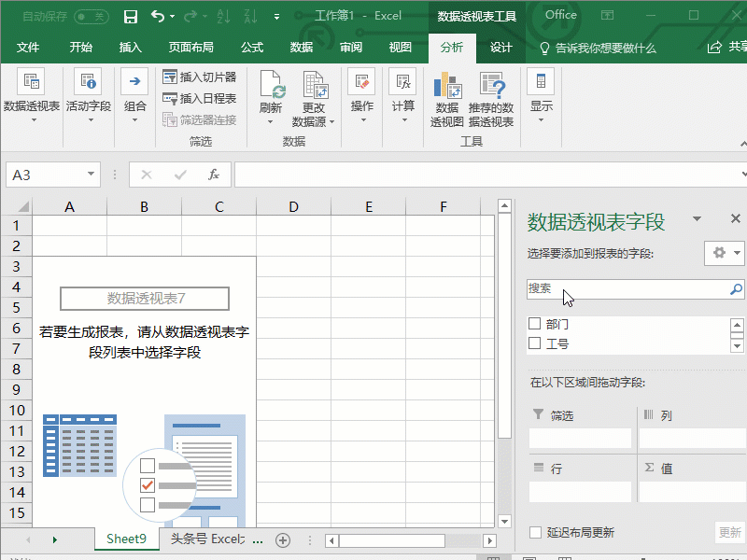The image size is (747, 560).
Task: Open the quick access toolbar customize dropdown
Action: click(276, 17)
